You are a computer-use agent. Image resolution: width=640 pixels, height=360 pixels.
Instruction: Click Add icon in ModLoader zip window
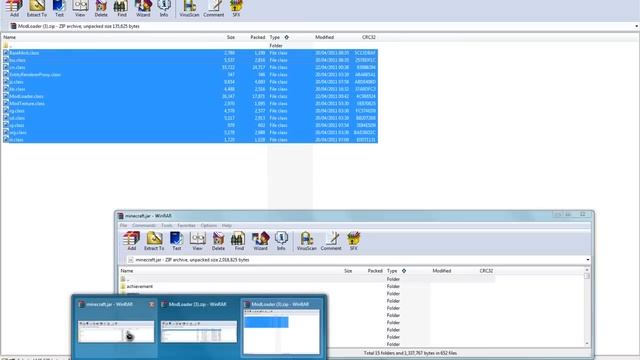coord(14,8)
